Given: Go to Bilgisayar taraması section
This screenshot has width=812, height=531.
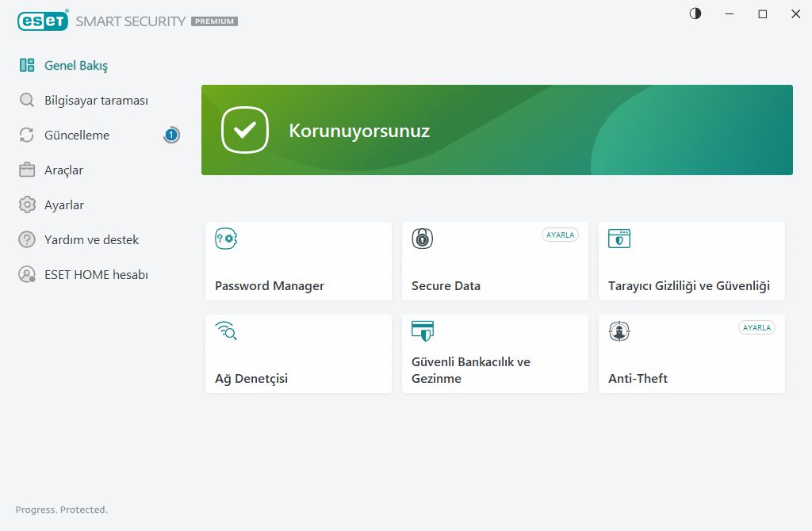Looking at the screenshot, I should 95,101.
